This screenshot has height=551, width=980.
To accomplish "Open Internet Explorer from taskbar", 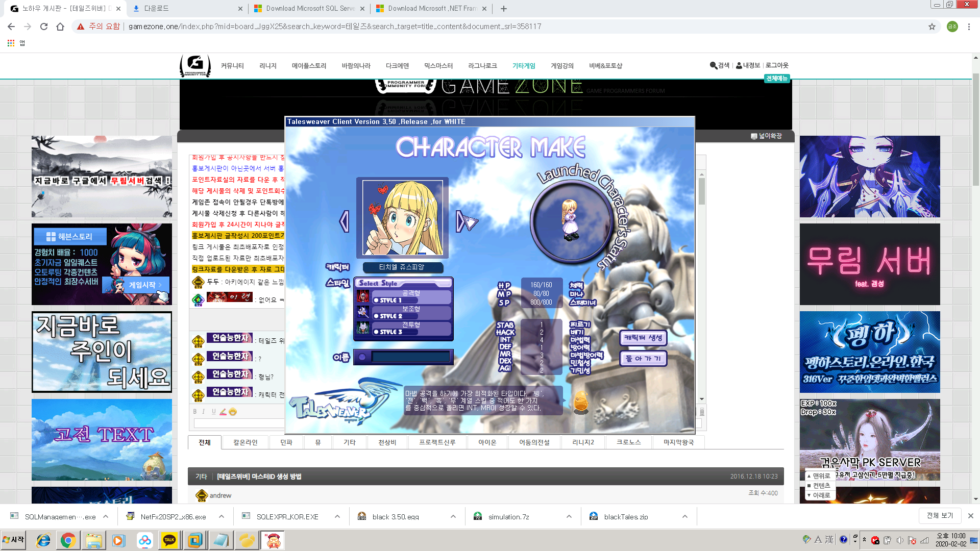I will click(x=43, y=540).
